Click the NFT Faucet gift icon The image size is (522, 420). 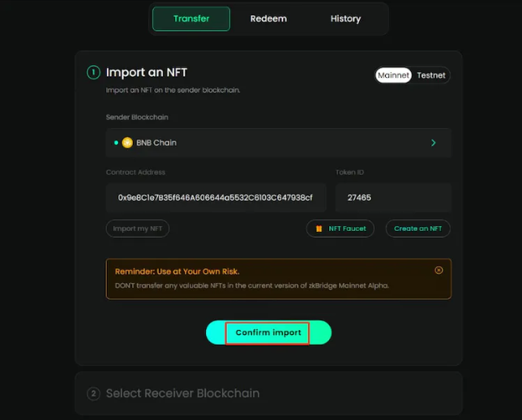(319, 229)
